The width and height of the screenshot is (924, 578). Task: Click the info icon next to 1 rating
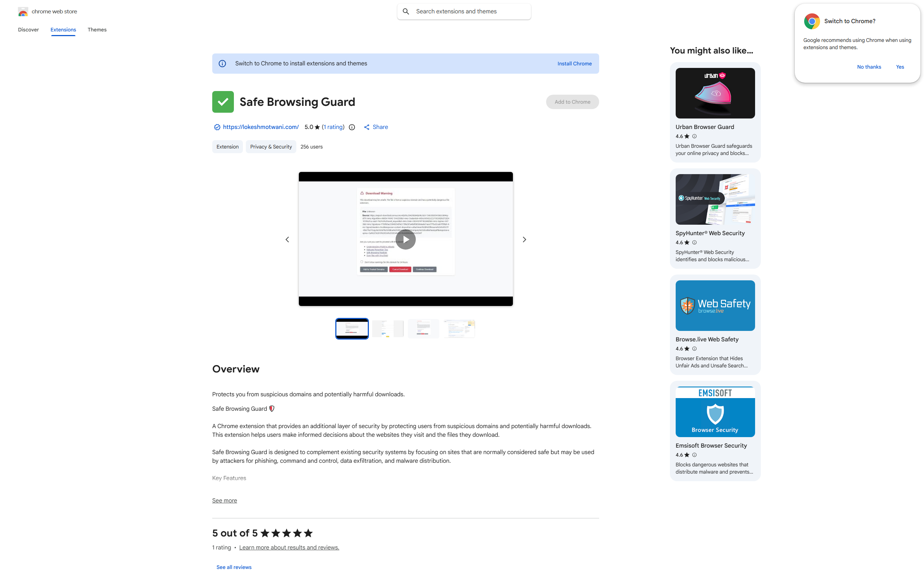pos(352,127)
